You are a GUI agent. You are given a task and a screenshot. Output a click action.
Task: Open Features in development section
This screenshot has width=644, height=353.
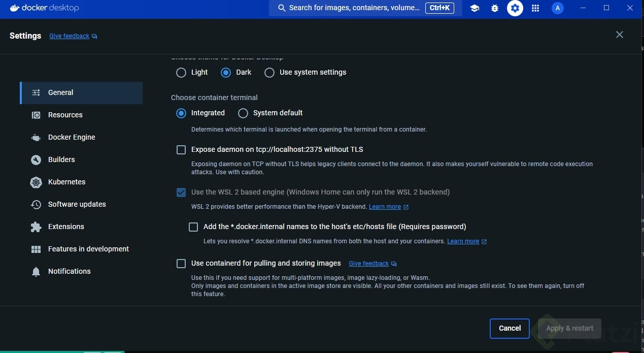tap(81, 249)
